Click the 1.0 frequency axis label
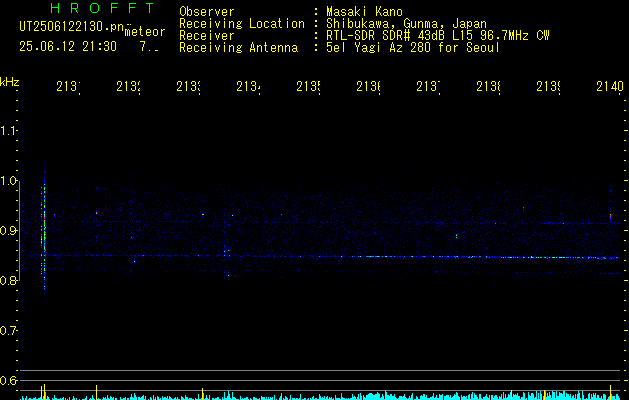629x400 pixels. pyautogui.click(x=8, y=181)
